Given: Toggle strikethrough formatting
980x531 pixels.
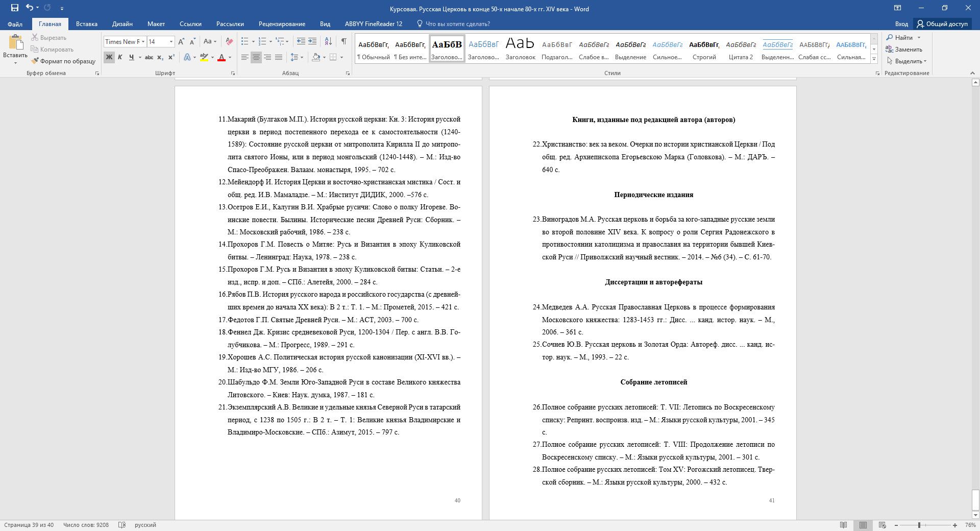Looking at the screenshot, I should coord(149,57).
